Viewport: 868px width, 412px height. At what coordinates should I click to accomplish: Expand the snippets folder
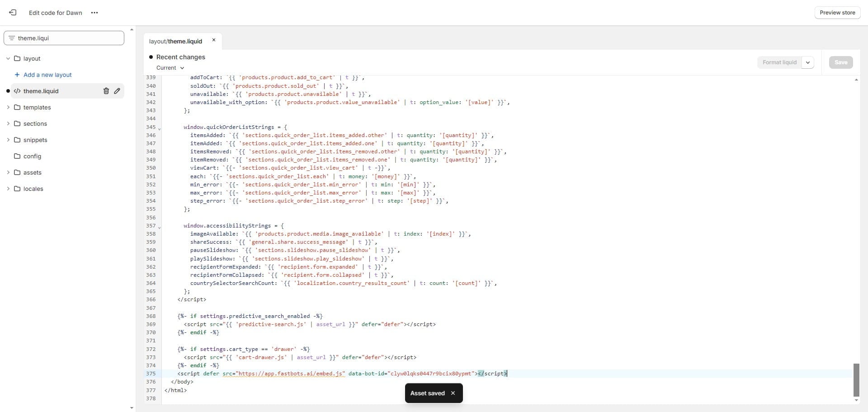coord(8,140)
